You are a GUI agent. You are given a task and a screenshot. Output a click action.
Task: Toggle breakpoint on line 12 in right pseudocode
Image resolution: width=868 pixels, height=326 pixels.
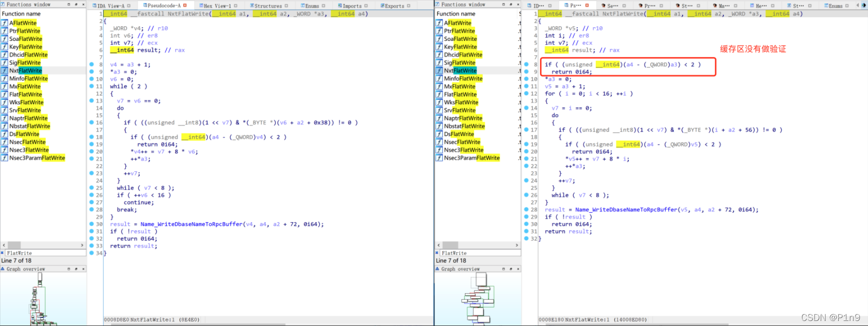coord(526,94)
